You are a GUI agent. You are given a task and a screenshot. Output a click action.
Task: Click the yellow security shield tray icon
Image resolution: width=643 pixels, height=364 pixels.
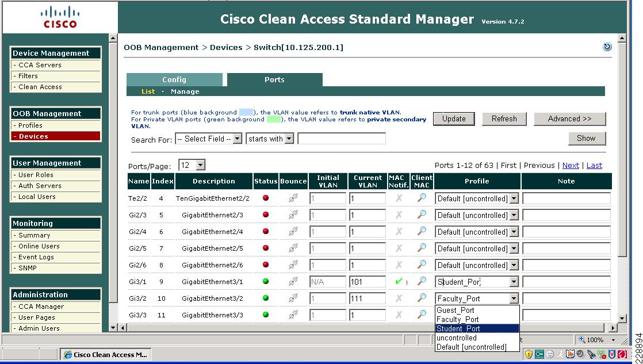click(529, 354)
